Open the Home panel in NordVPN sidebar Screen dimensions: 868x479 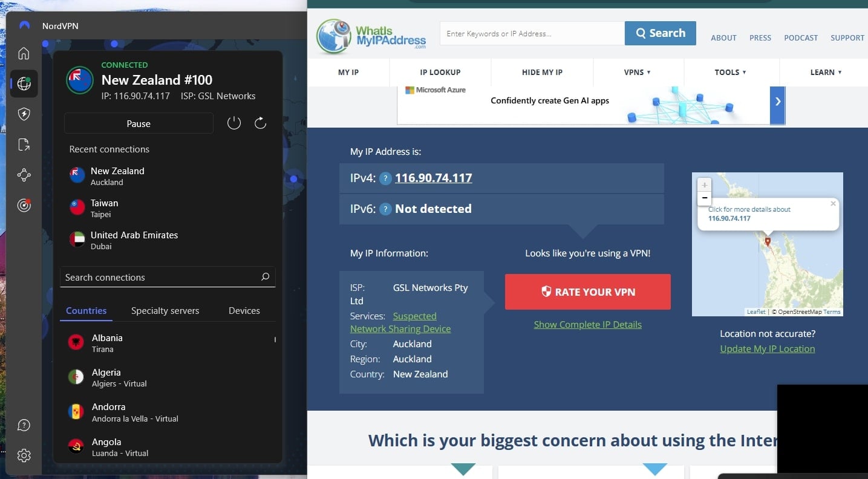pyautogui.click(x=24, y=53)
